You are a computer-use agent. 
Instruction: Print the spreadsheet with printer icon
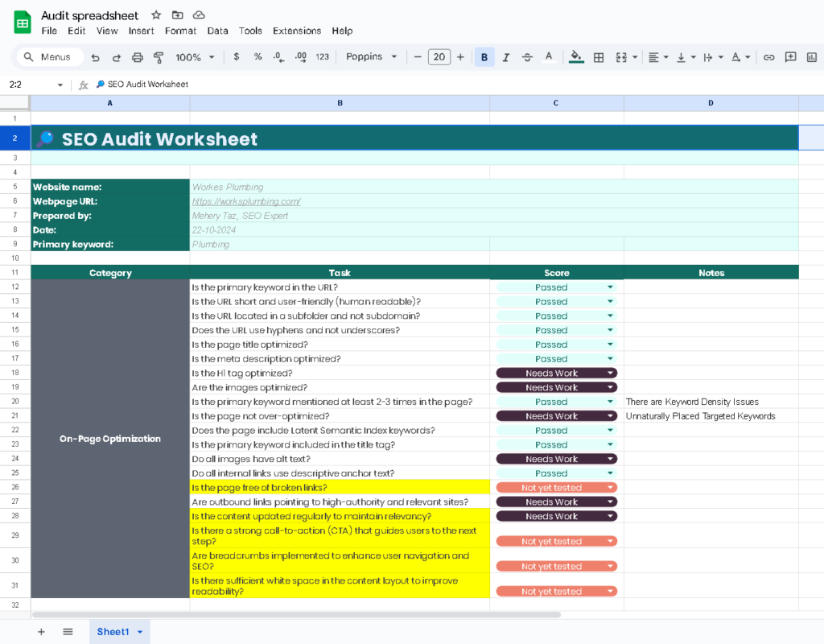tap(138, 57)
